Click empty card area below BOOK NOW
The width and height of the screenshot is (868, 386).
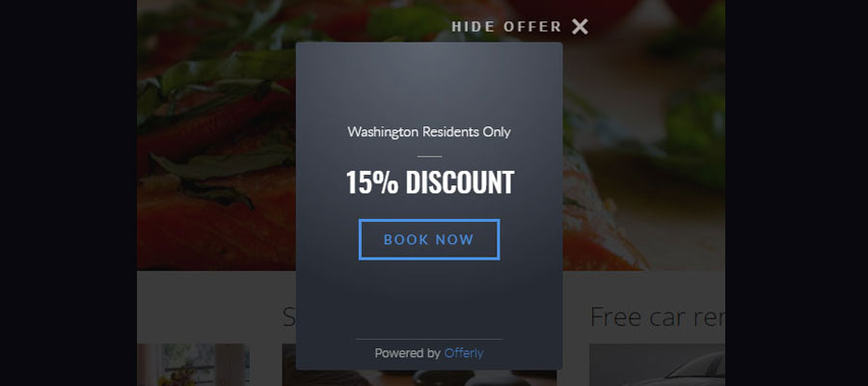[429, 299]
